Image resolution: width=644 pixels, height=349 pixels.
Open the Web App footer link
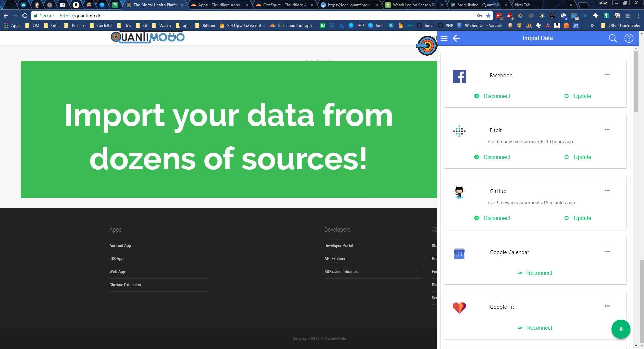point(117,272)
